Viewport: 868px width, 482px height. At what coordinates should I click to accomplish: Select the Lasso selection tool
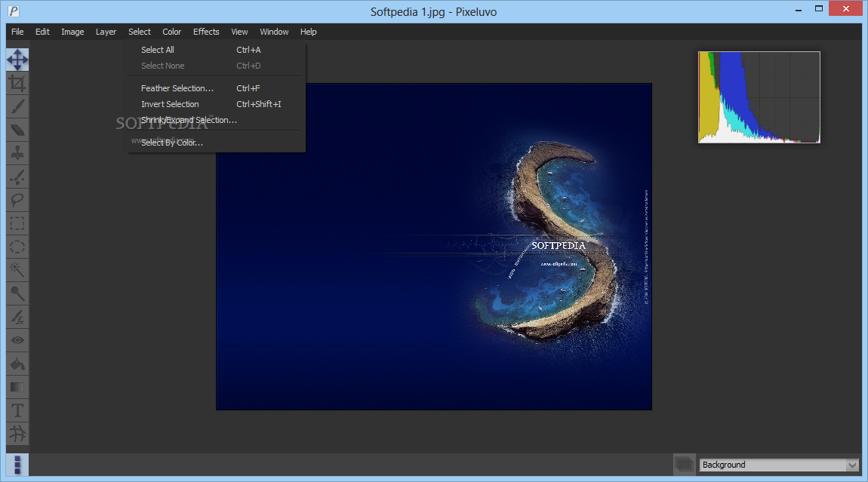[17, 200]
